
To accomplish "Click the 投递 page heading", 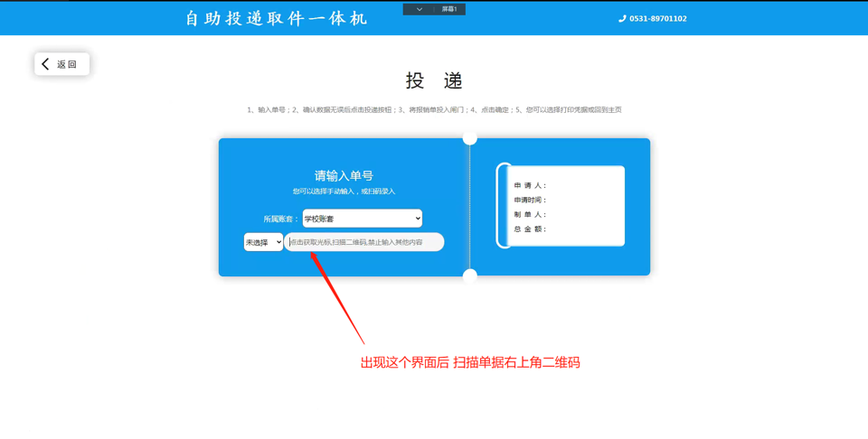I will pyautogui.click(x=434, y=80).
